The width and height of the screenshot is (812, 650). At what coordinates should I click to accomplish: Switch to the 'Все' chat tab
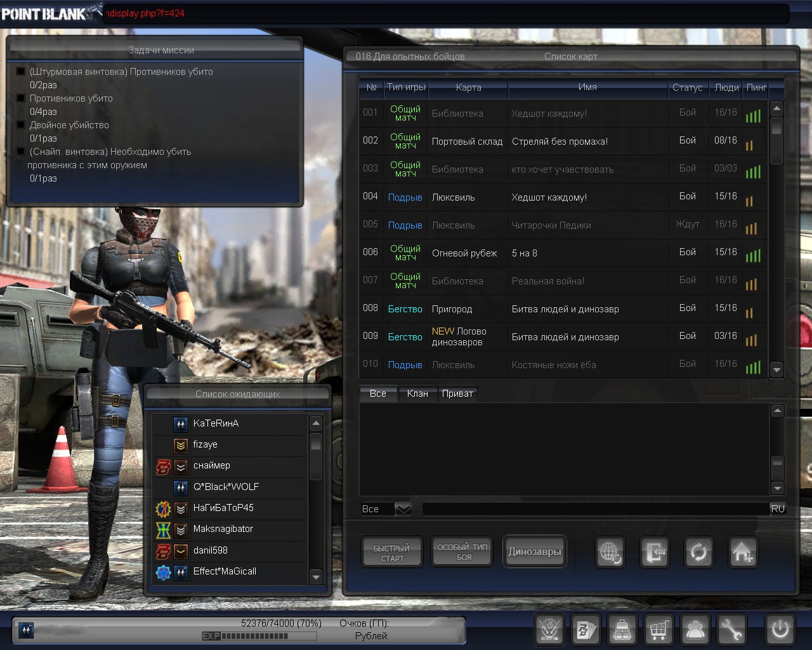pos(378,394)
